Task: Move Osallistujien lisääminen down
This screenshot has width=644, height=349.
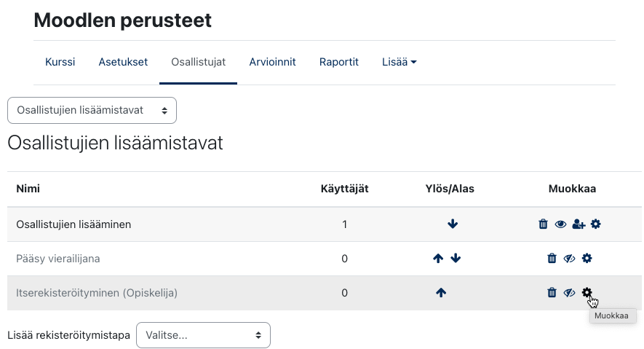Action: [453, 224]
